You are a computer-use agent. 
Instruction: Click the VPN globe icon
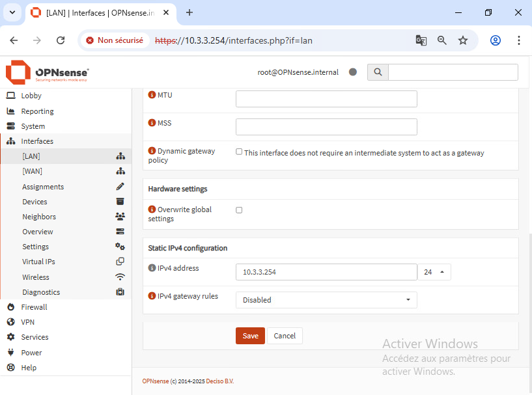[x=11, y=321]
